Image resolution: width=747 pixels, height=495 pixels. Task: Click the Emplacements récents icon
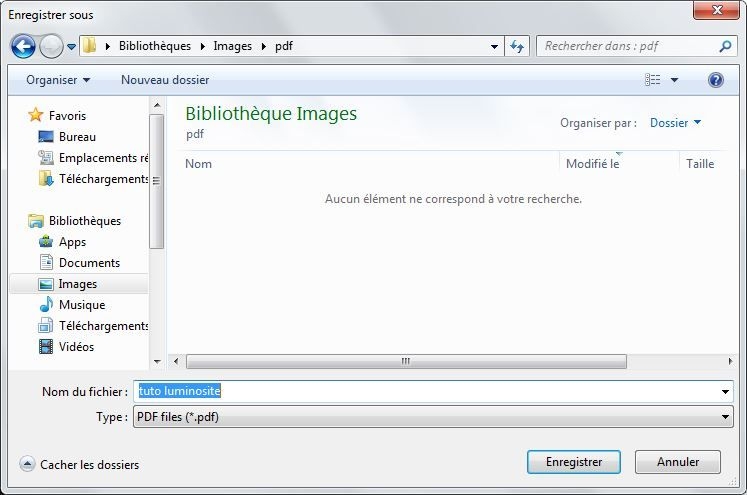[x=46, y=157]
